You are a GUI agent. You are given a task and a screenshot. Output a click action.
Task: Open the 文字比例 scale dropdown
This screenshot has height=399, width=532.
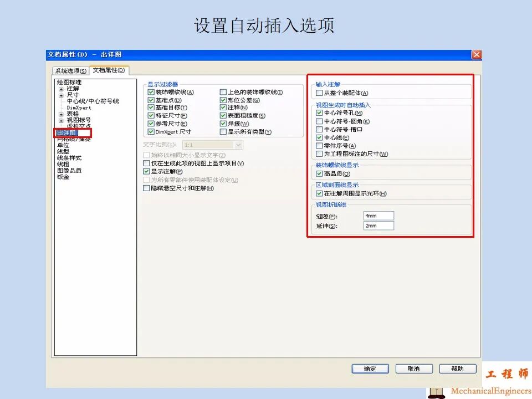point(237,145)
